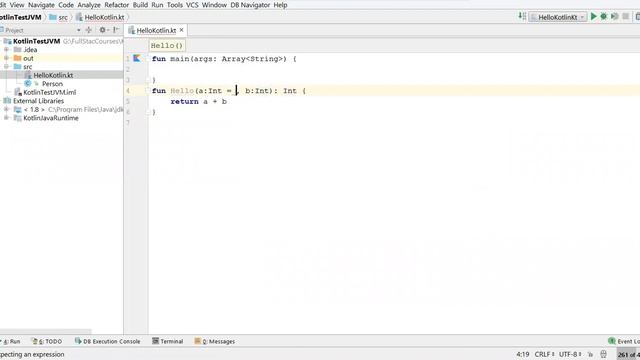Click the Hello() breadcrumb in the editor
Screen dimensions: 640x360
click(x=167, y=45)
